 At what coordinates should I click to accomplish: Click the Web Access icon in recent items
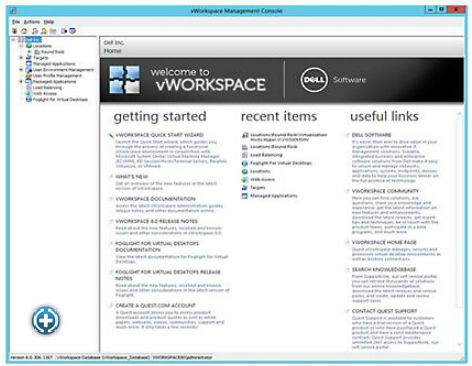pyautogui.click(x=245, y=179)
